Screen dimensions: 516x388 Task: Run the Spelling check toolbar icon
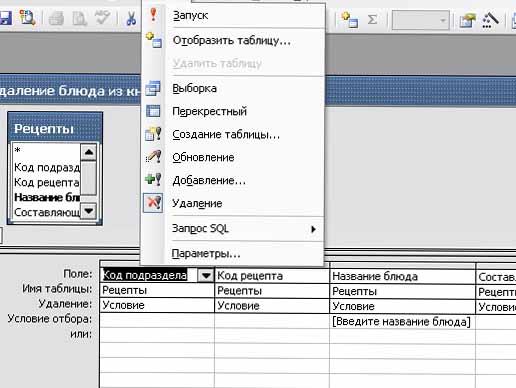[x=102, y=18]
